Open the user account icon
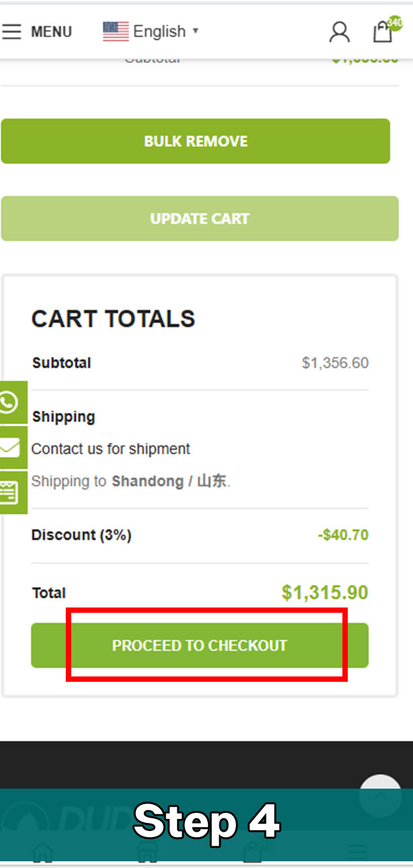The width and height of the screenshot is (413, 868). (x=340, y=32)
